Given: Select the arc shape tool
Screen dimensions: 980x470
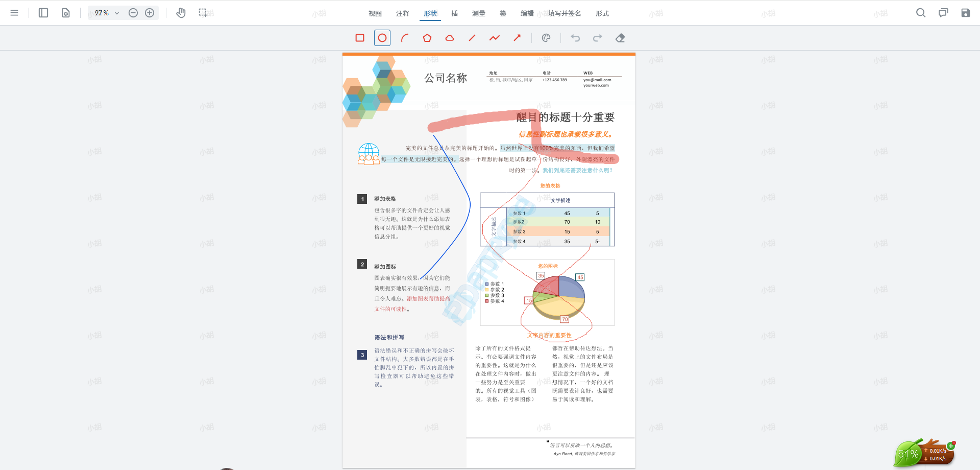Looking at the screenshot, I should (405, 38).
